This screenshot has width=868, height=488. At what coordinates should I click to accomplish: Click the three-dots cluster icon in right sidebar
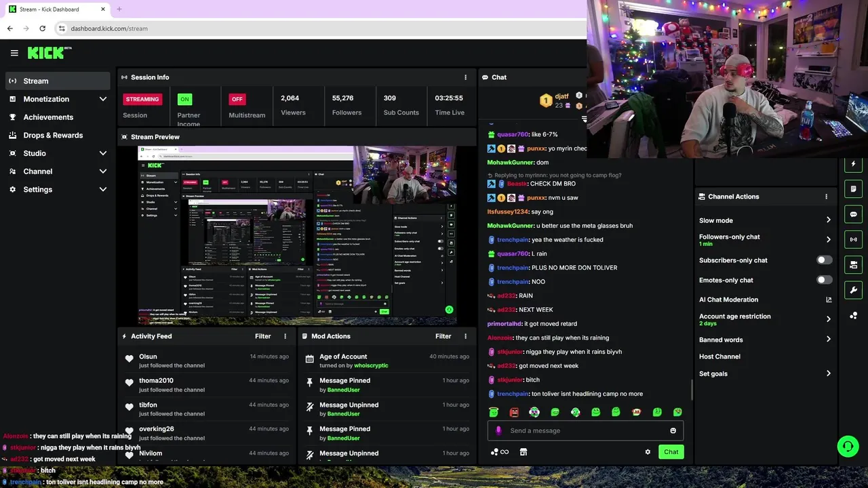[853, 315]
